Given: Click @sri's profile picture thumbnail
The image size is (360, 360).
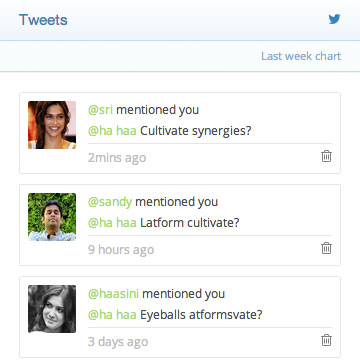Looking at the screenshot, I should 52,125.
